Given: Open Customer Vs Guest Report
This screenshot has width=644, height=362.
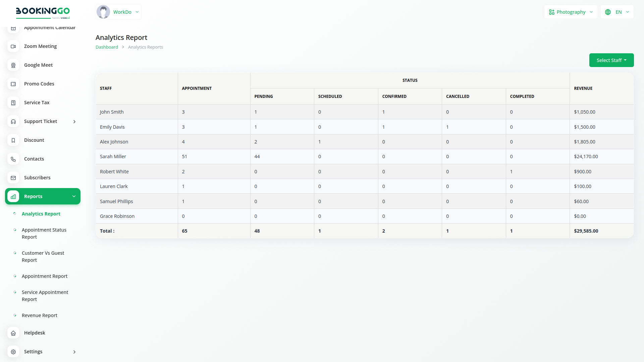Looking at the screenshot, I should 43,256.
